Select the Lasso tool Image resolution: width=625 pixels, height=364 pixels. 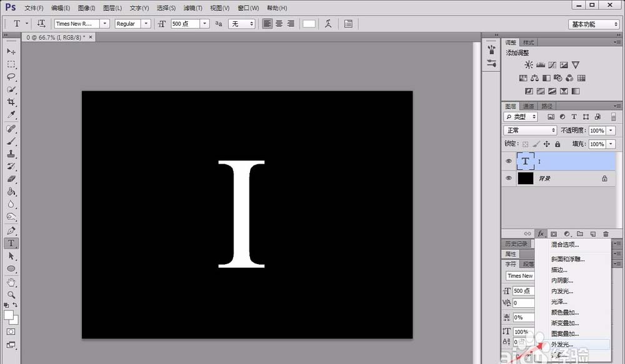click(x=11, y=77)
